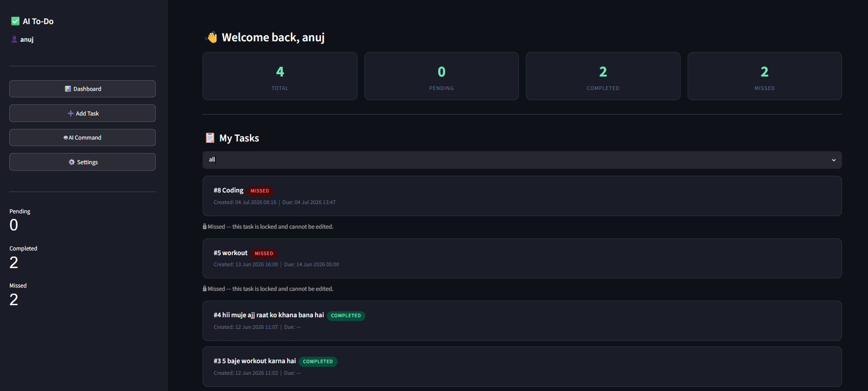
Task: Click the '#5 workout' task title
Action: tap(230, 253)
